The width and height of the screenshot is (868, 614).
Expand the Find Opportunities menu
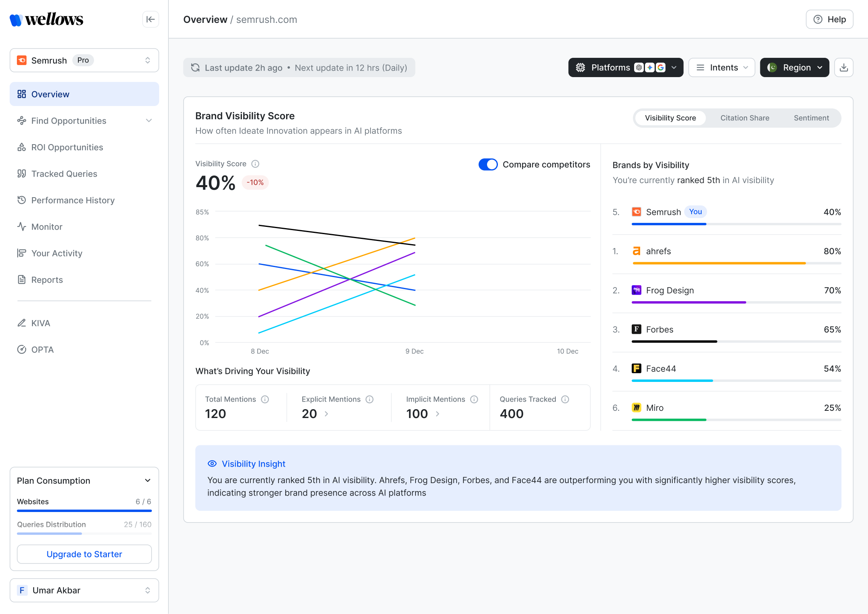pos(84,120)
